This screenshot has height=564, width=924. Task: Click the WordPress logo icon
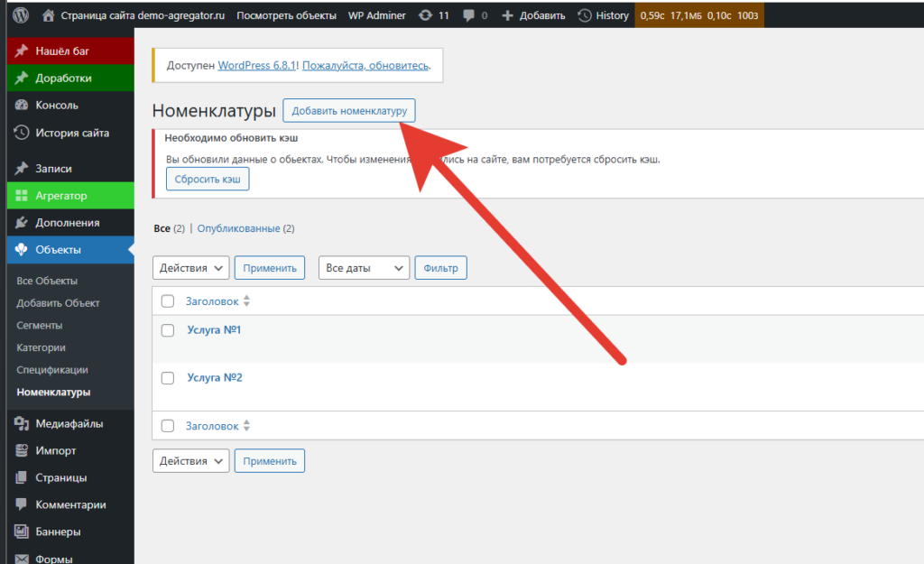point(22,15)
